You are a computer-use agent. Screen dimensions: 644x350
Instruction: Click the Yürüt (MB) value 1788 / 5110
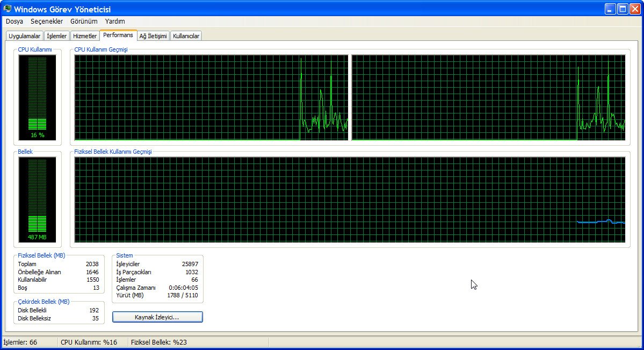[183, 295]
